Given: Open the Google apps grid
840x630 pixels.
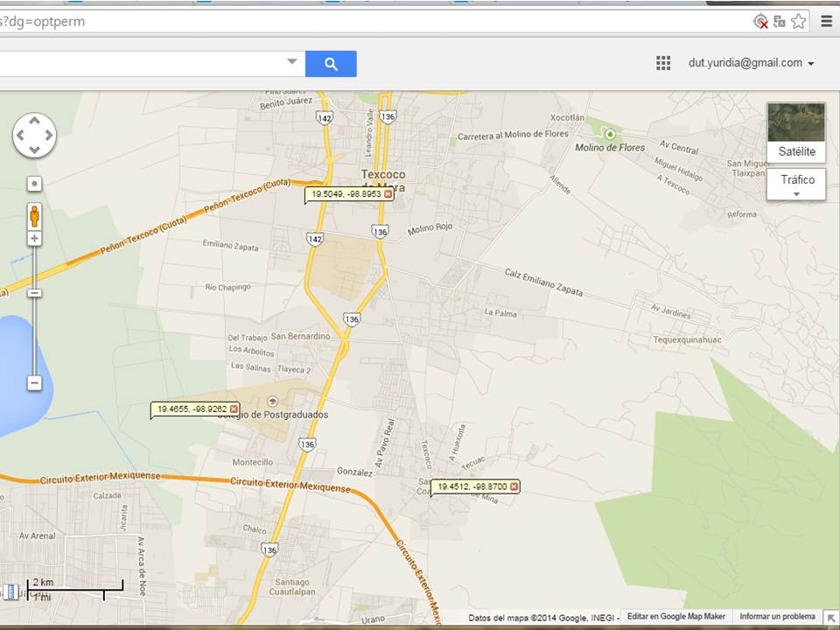Looking at the screenshot, I should (663, 63).
